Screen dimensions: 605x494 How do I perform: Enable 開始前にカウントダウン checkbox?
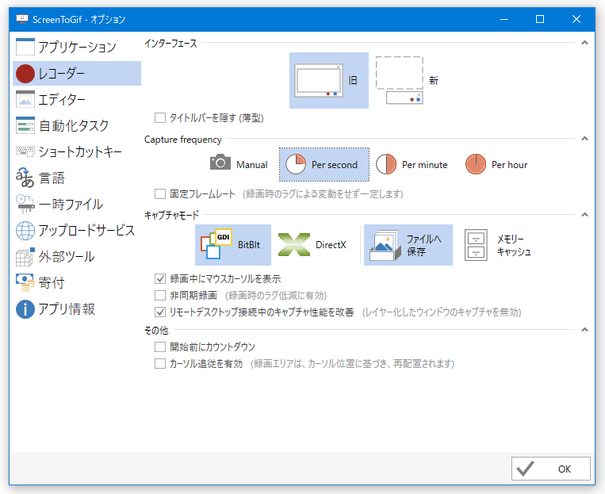coord(160,347)
